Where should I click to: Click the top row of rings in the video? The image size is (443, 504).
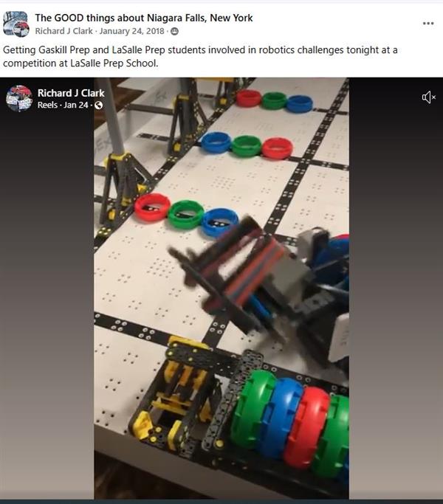pos(274,100)
